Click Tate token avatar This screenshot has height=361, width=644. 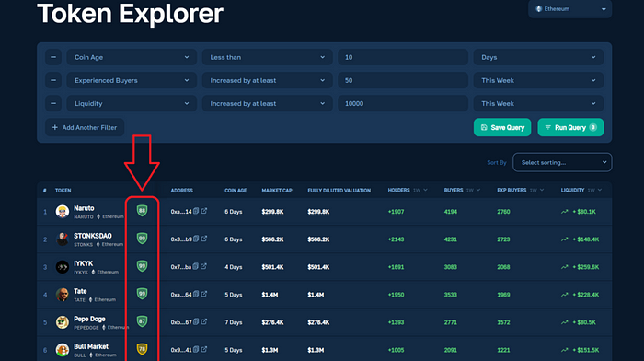click(x=63, y=295)
